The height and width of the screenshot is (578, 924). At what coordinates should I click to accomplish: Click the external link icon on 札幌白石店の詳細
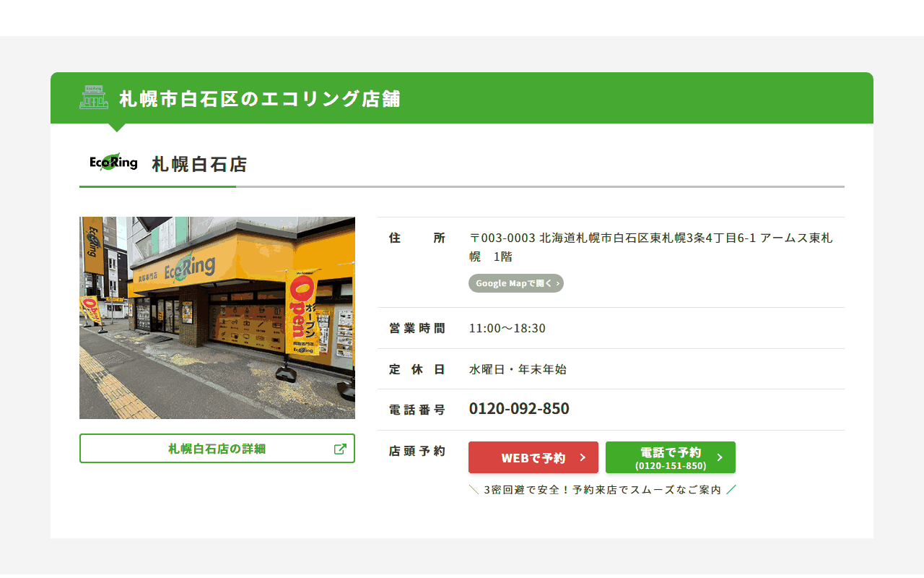click(x=340, y=449)
